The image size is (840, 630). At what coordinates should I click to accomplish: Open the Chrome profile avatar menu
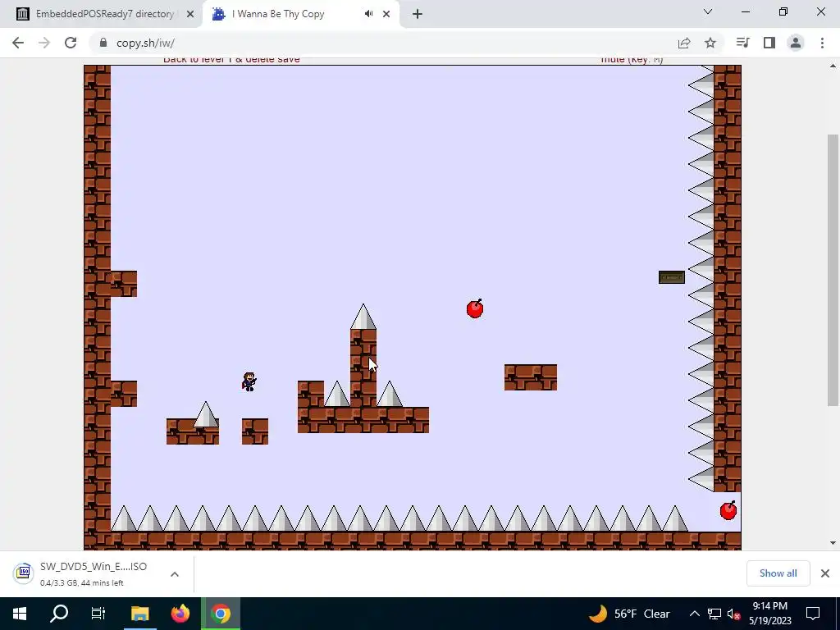tap(796, 43)
